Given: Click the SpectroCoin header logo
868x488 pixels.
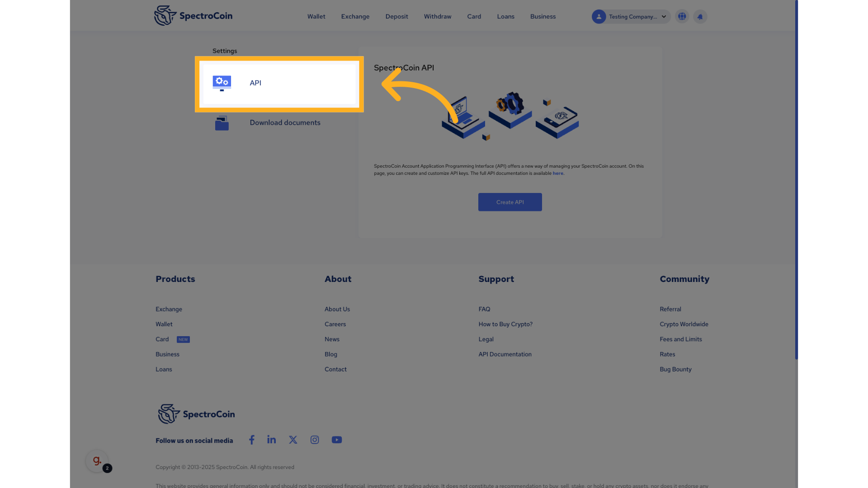Looking at the screenshot, I should point(193,16).
